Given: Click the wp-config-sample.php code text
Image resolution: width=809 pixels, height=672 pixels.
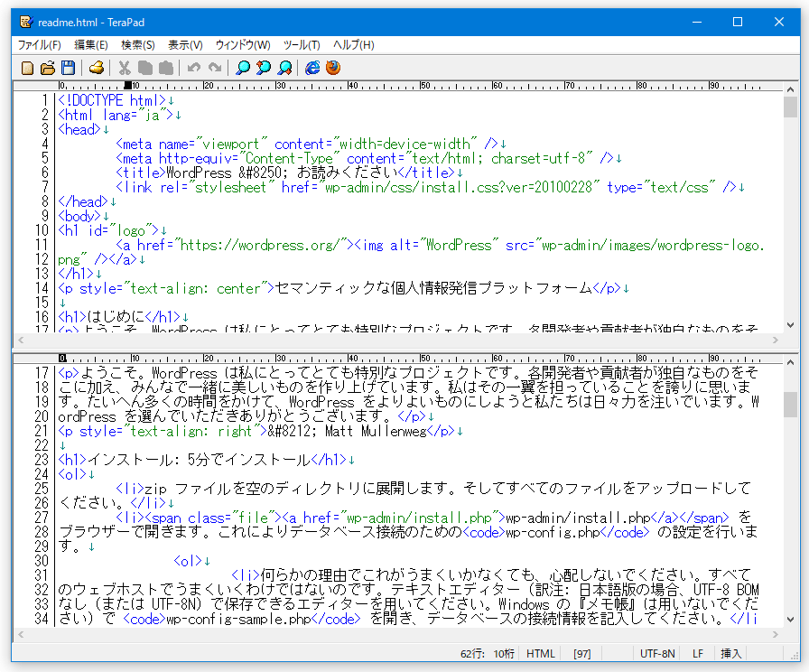Looking at the screenshot, I should point(238,619).
